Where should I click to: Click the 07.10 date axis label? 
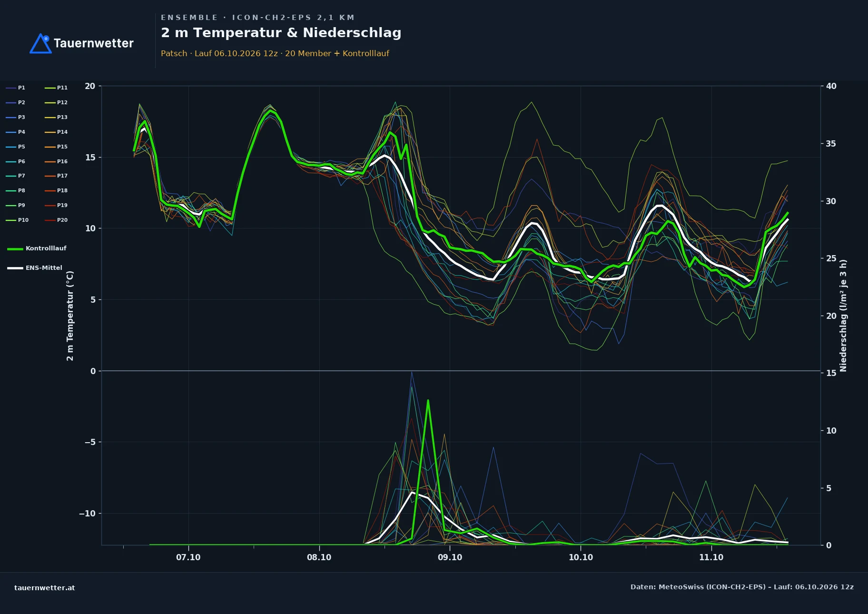point(188,557)
